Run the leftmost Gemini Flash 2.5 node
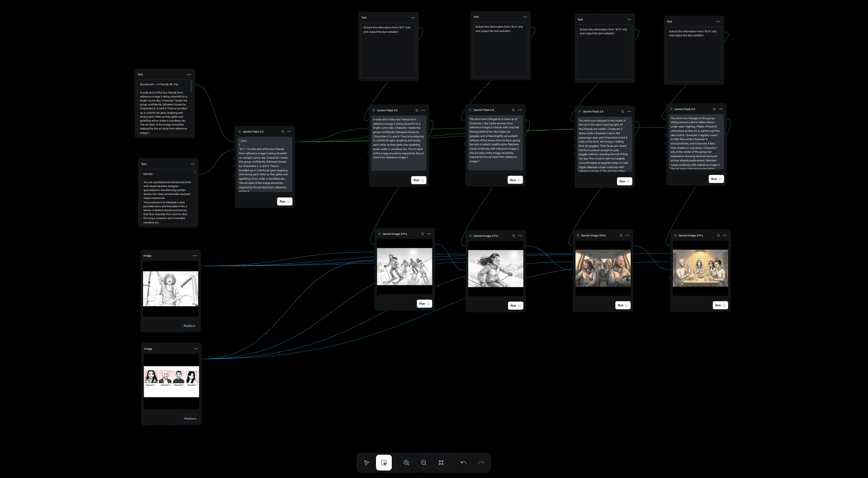This screenshot has height=478, width=868. pos(284,201)
